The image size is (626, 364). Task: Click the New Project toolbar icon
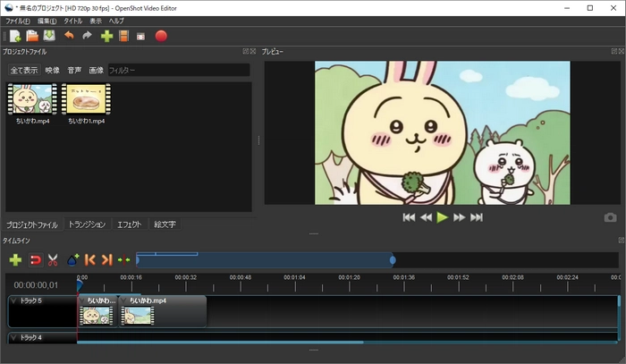coord(15,37)
